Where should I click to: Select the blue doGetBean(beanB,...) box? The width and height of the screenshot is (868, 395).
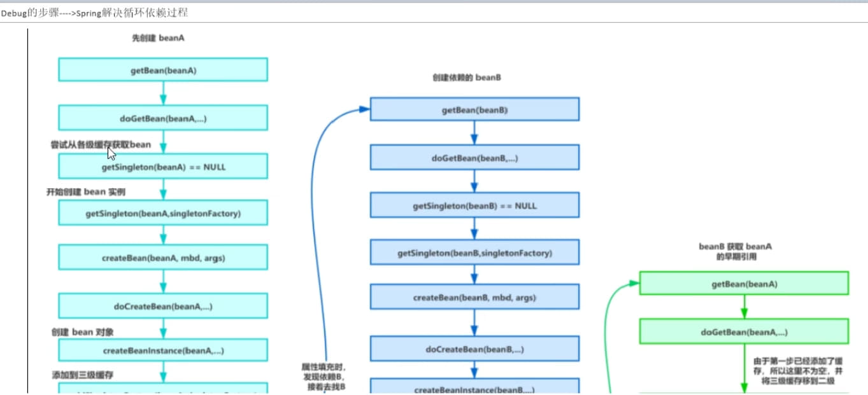click(x=474, y=157)
